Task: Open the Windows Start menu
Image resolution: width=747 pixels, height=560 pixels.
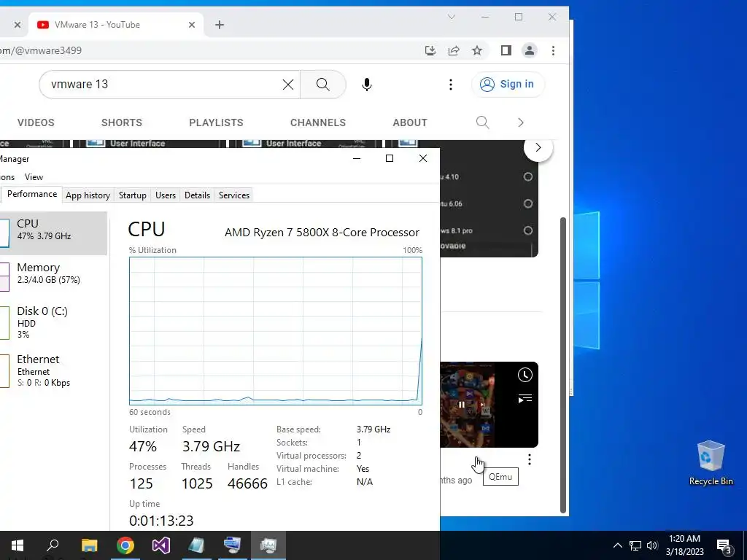Action: [x=18, y=545]
